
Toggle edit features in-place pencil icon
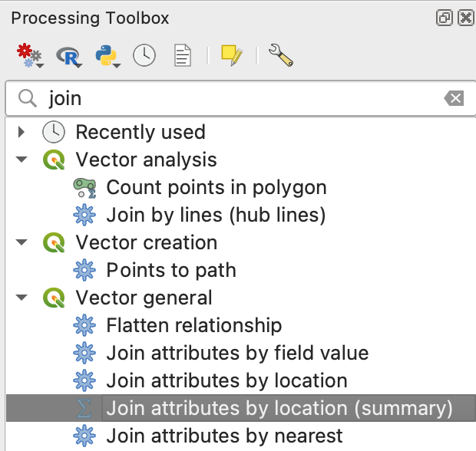pos(232,55)
